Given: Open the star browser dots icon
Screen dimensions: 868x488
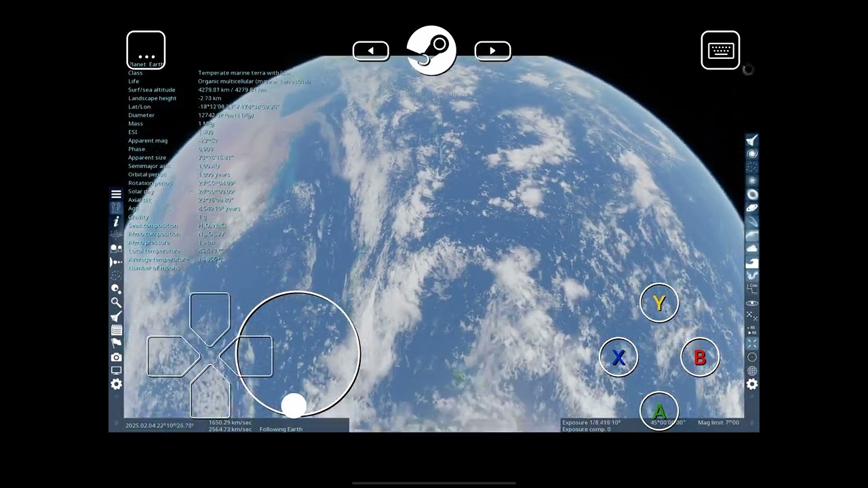Looking at the screenshot, I should [x=116, y=275].
